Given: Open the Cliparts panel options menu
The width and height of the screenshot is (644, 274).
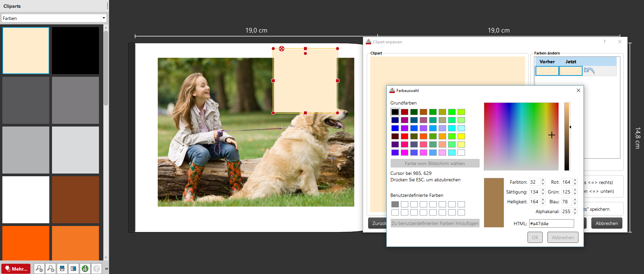Looking at the screenshot, I should click(107, 6).
